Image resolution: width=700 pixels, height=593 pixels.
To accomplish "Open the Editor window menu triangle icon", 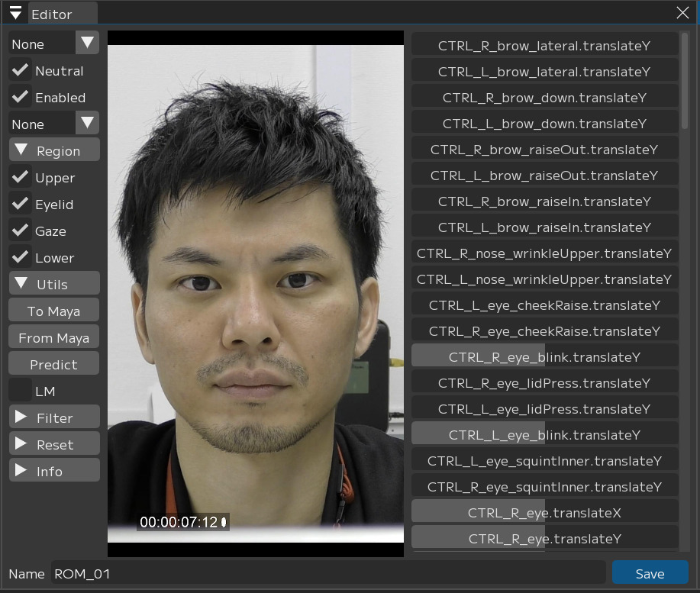I will point(15,13).
